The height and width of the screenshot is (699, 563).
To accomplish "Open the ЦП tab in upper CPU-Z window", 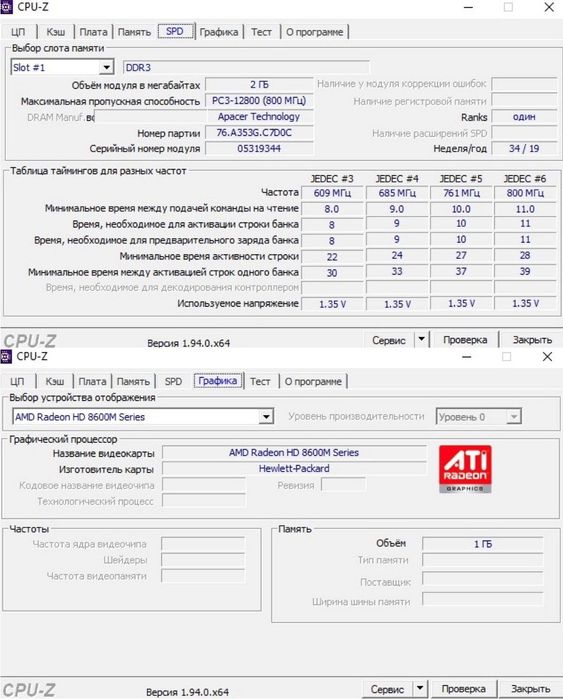I will point(18,32).
